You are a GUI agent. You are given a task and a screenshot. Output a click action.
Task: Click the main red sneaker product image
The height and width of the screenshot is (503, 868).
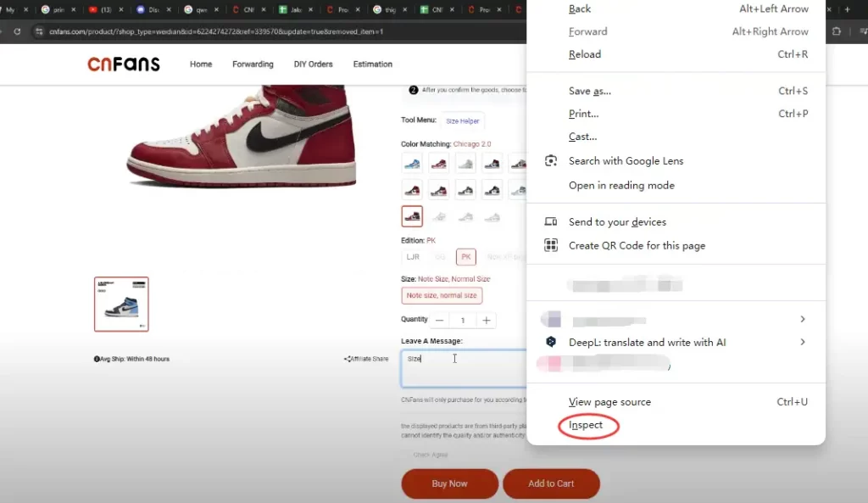point(242,137)
